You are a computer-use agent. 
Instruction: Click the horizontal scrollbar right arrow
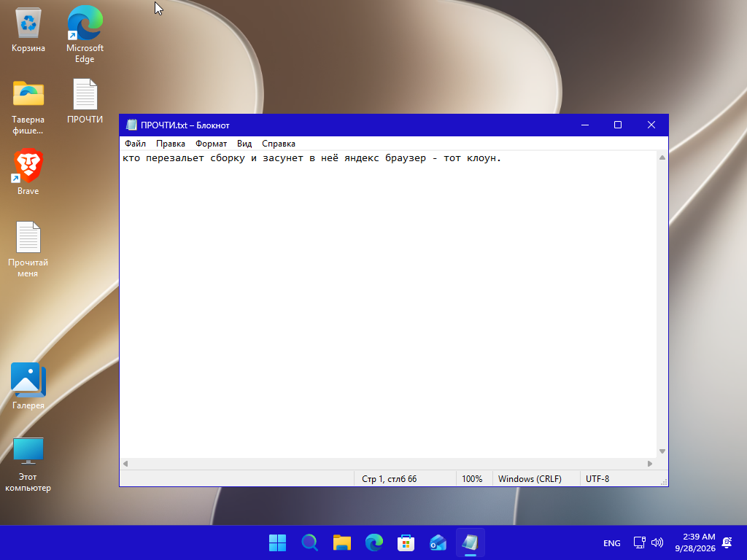pos(650,463)
